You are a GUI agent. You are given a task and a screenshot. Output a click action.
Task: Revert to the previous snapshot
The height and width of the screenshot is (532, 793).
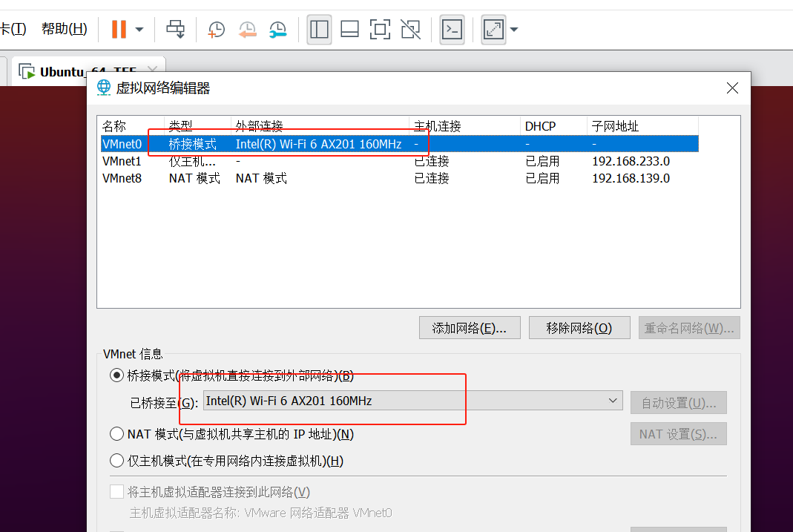pyautogui.click(x=247, y=30)
